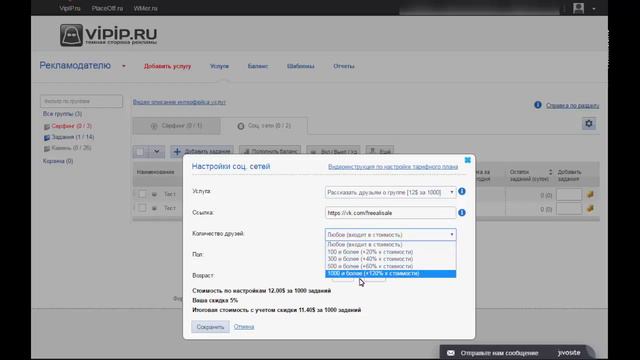Open the PlaceOff.ru link in top bar
Image resolution: width=640 pixels, height=360 pixels.
(x=107, y=8)
